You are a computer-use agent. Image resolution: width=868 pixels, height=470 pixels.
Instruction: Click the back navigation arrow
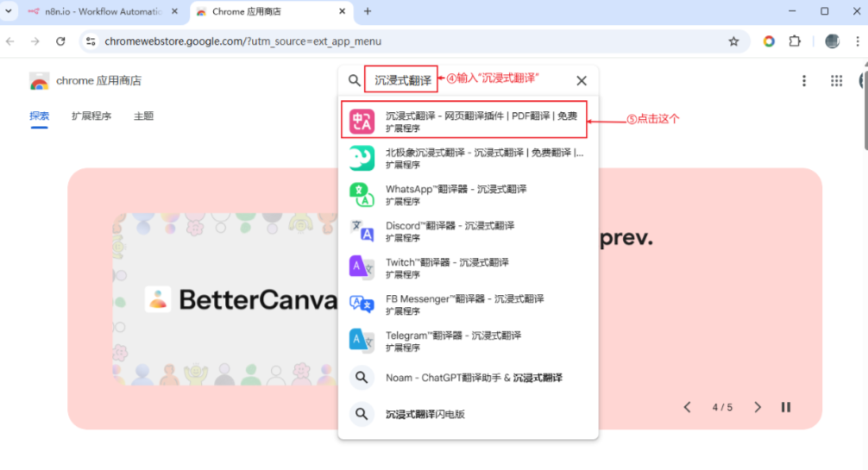click(x=10, y=41)
